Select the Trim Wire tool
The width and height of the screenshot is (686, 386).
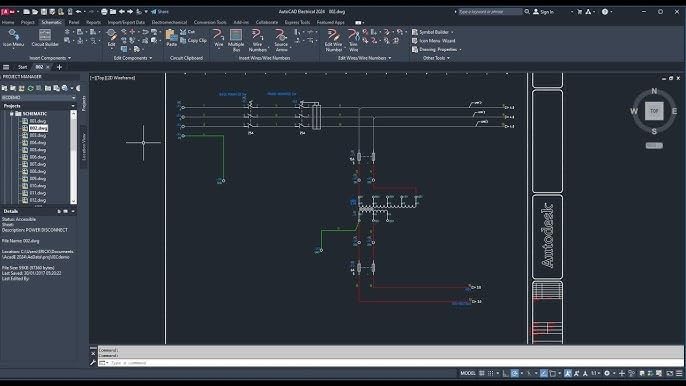353,40
